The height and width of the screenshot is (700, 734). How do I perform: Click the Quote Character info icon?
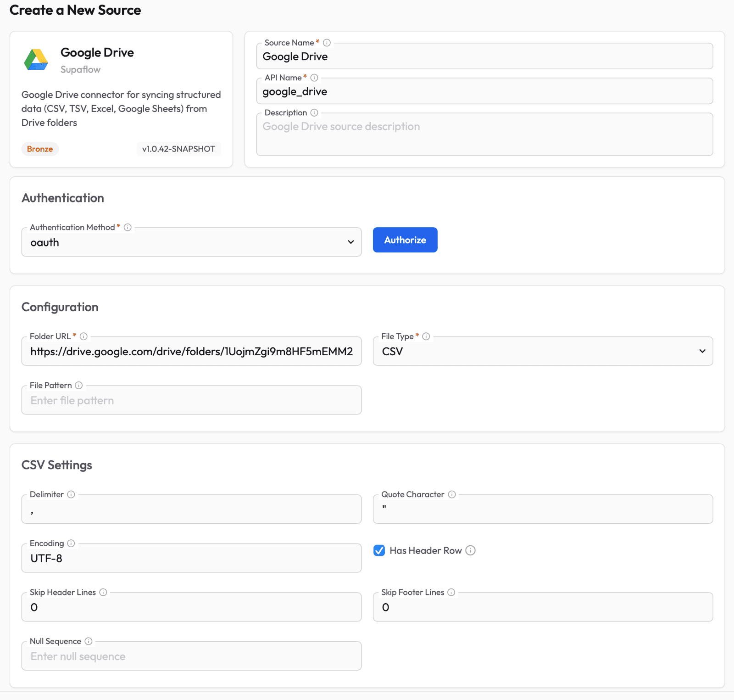451,494
